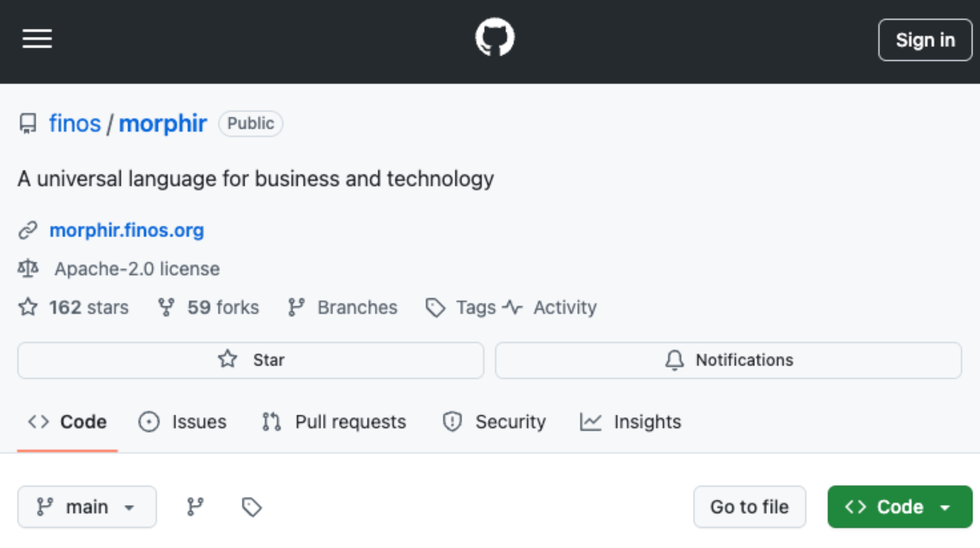Click the pulse icon beside Activity
Screen dimensions: 980x548
pyautogui.click(x=512, y=307)
